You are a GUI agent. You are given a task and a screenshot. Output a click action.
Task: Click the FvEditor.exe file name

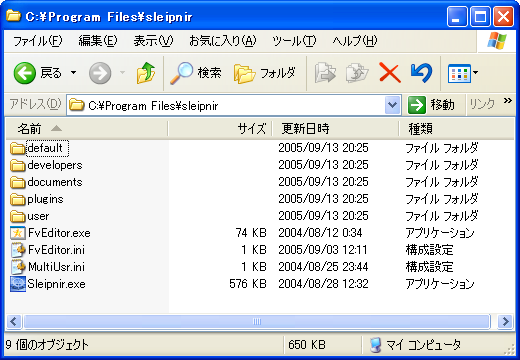click(59, 233)
